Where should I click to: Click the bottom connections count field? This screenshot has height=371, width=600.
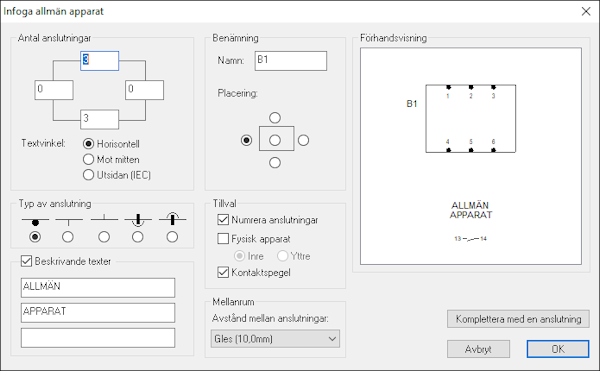coord(99,119)
